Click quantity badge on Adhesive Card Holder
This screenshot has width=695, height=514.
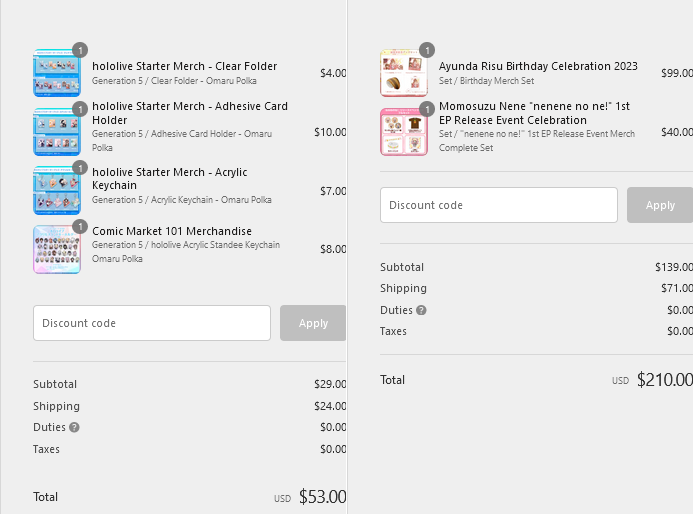pyautogui.click(x=80, y=109)
